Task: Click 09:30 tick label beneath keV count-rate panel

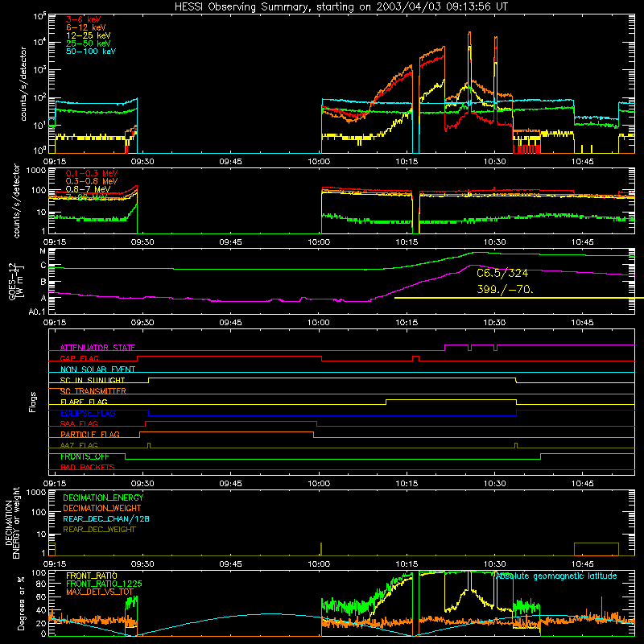Action: (142, 162)
